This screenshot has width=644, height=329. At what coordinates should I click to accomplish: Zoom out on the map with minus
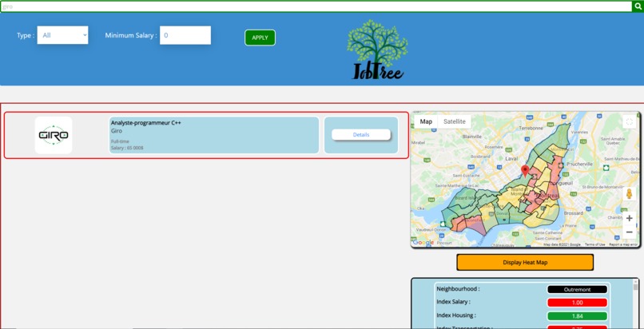pyautogui.click(x=629, y=232)
